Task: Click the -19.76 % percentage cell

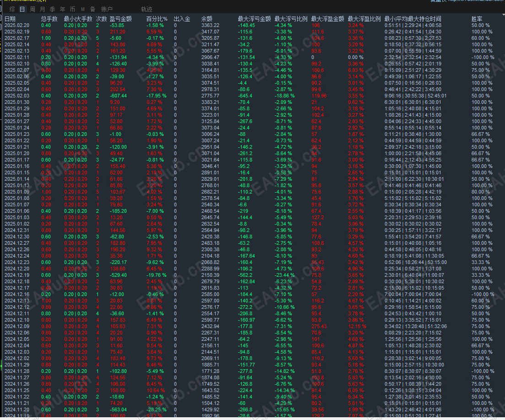Action: 157,275
